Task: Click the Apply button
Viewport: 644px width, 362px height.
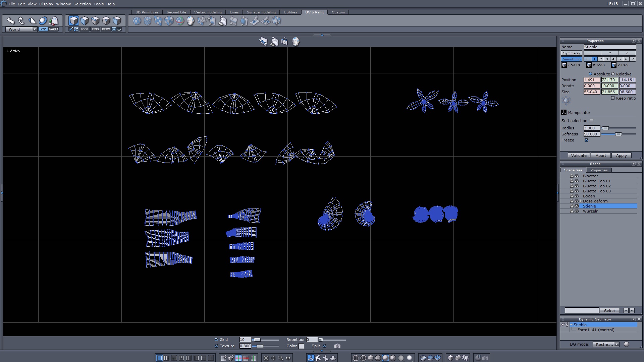Action: click(621, 156)
